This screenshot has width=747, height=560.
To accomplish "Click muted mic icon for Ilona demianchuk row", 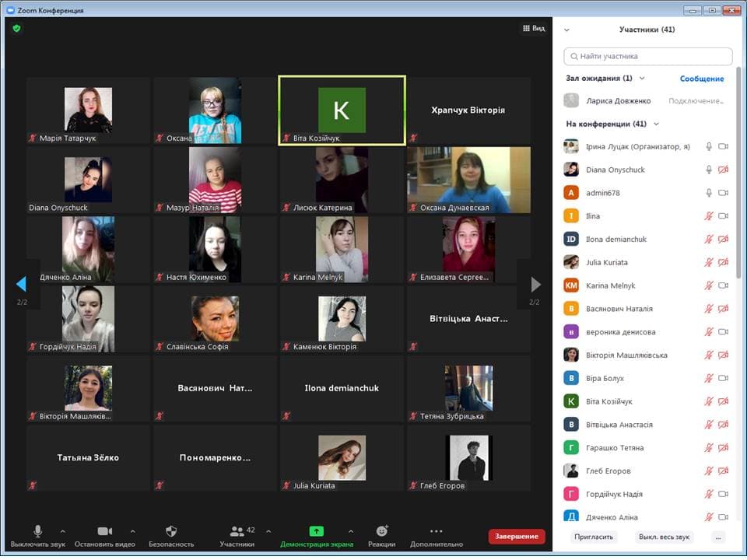I will [708, 239].
